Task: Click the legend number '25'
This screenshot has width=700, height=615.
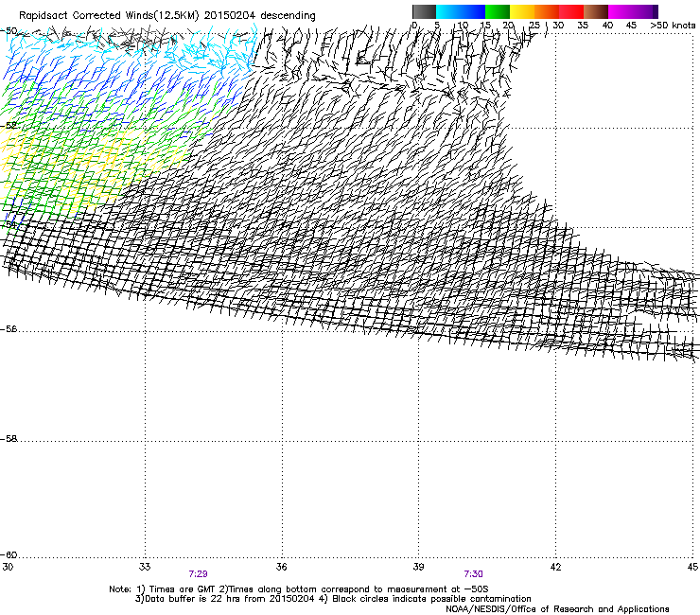Action: coord(534,26)
